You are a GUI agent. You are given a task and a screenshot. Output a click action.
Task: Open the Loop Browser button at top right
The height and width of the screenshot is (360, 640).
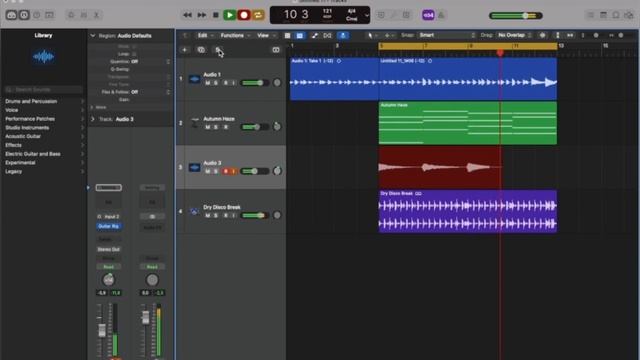click(x=616, y=15)
